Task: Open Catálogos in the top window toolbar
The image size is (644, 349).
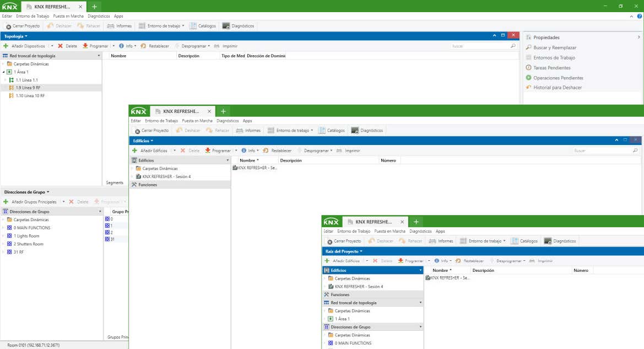Action: [x=203, y=26]
